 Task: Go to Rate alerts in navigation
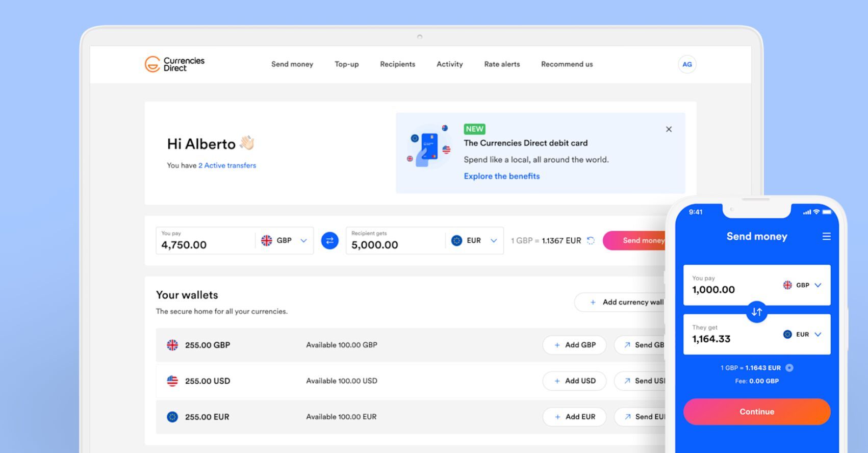(502, 64)
